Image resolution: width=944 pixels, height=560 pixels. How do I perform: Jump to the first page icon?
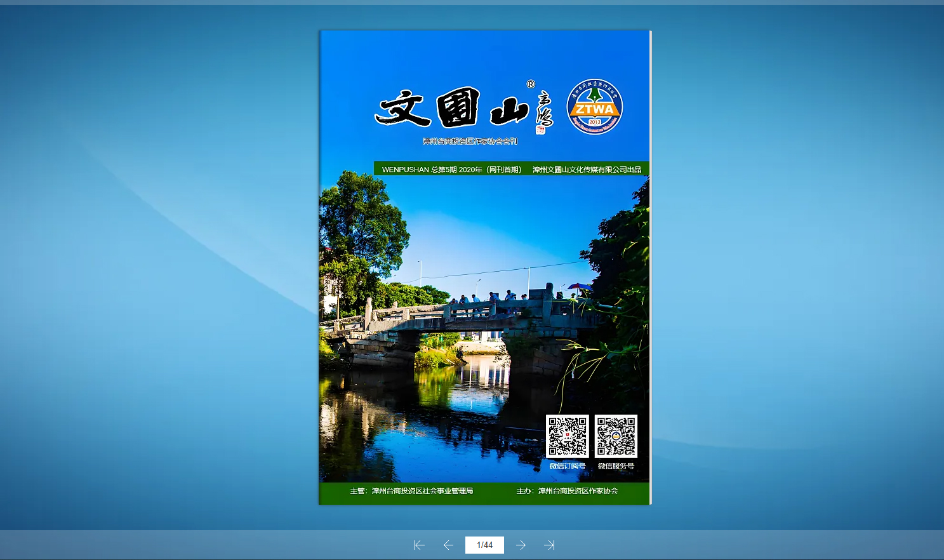click(x=419, y=545)
